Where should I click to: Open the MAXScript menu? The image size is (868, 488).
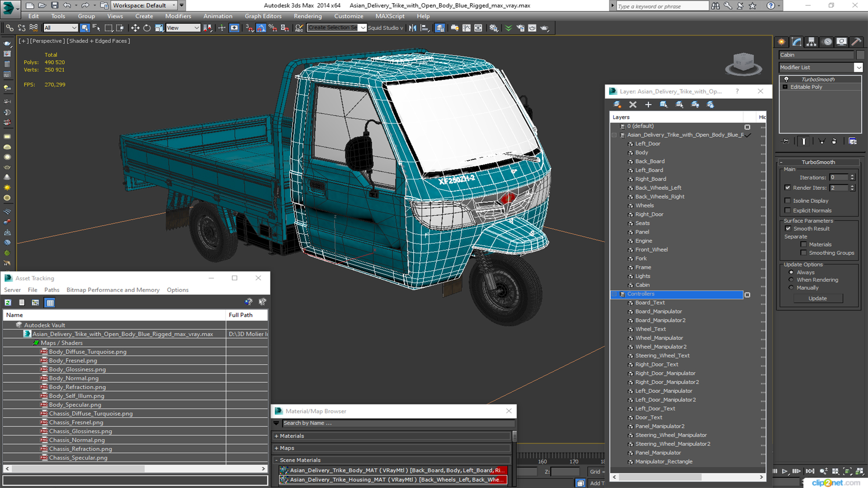(390, 16)
